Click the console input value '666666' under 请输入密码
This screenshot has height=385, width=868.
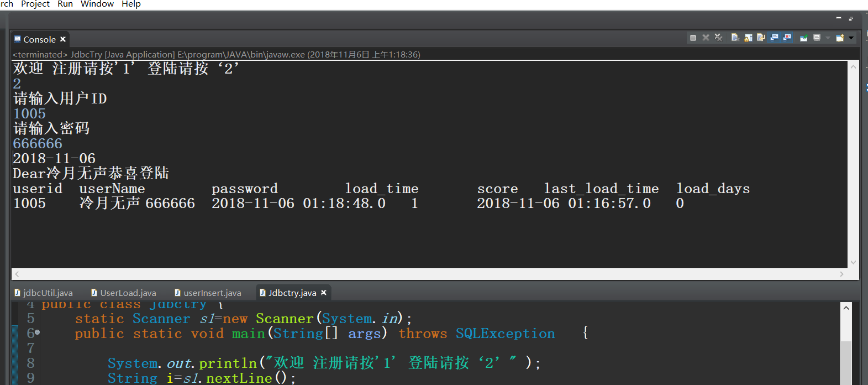tap(38, 143)
